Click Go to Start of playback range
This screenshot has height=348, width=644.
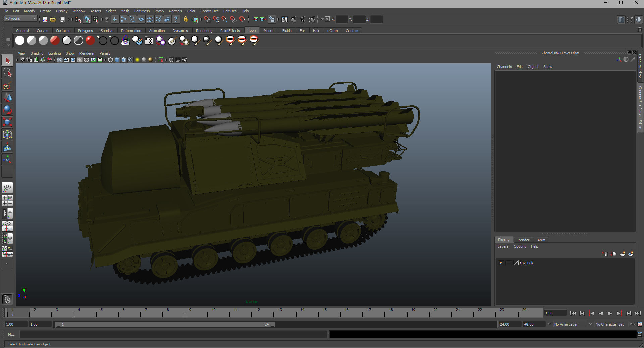coord(573,313)
